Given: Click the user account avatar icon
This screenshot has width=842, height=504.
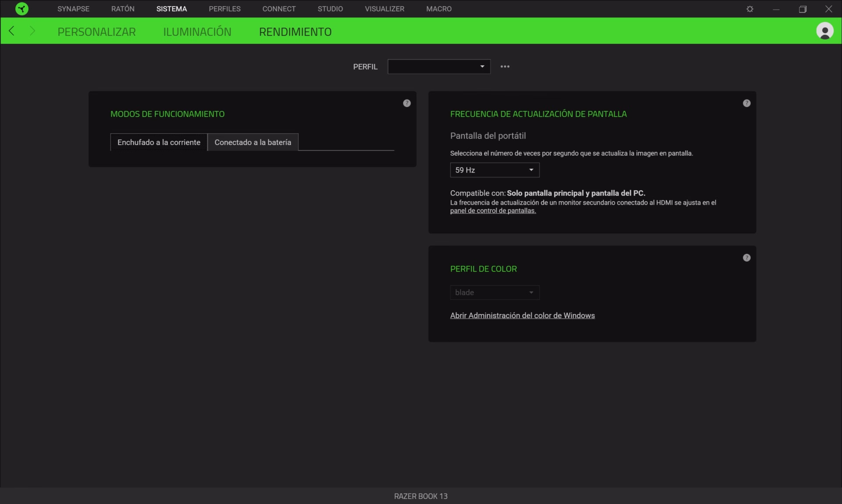Looking at the screenshot, I should pos(824,31).
